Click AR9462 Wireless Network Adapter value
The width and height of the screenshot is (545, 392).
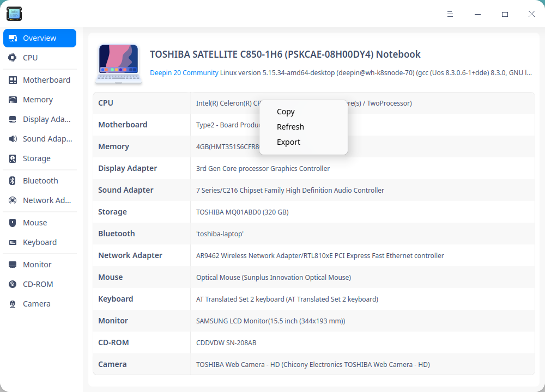pos(320,256)
